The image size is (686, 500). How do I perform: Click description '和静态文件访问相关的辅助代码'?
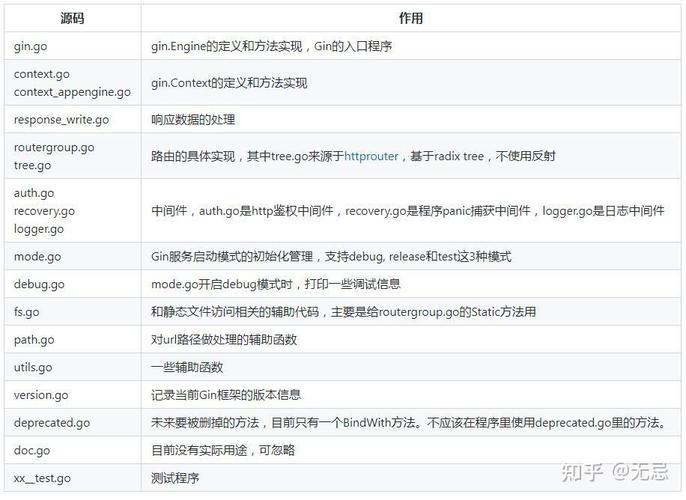point(235,312)
